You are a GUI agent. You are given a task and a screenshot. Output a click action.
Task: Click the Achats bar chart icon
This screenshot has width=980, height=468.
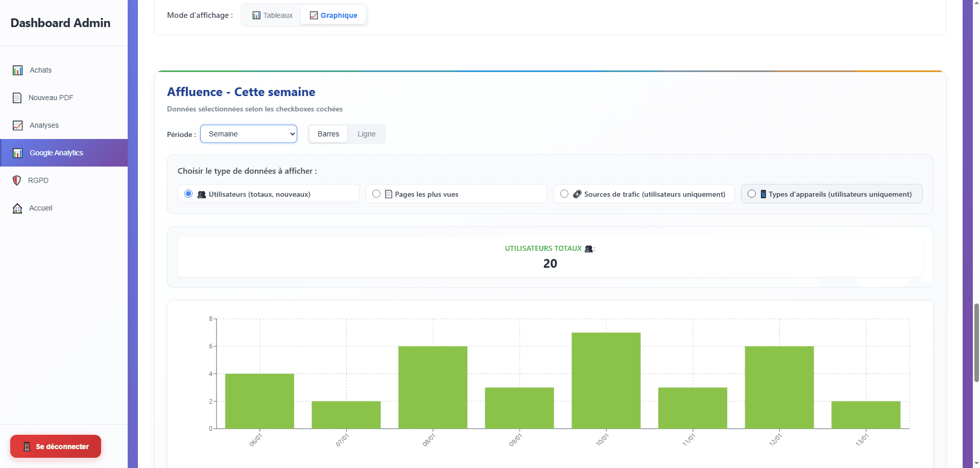click(18, 70)
